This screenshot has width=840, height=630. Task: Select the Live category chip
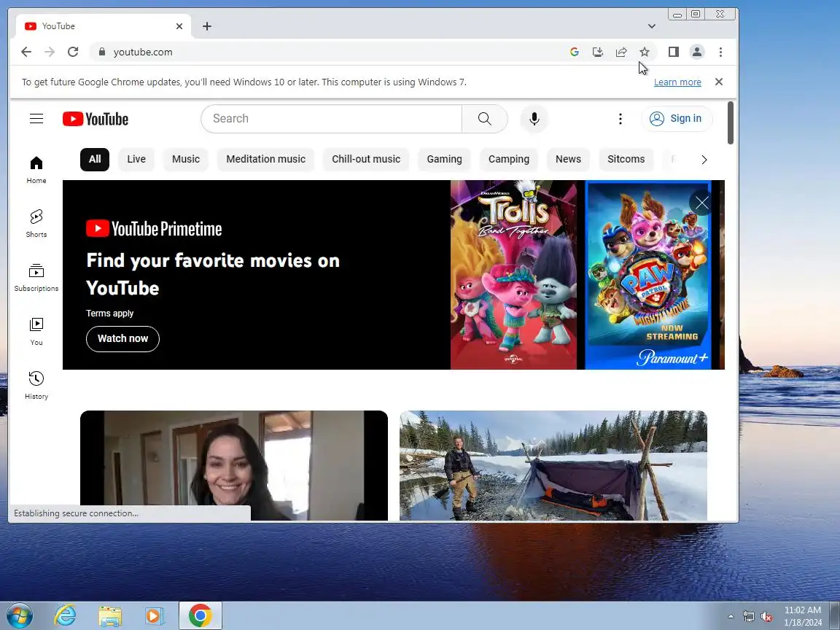click(x=136, y=159)
